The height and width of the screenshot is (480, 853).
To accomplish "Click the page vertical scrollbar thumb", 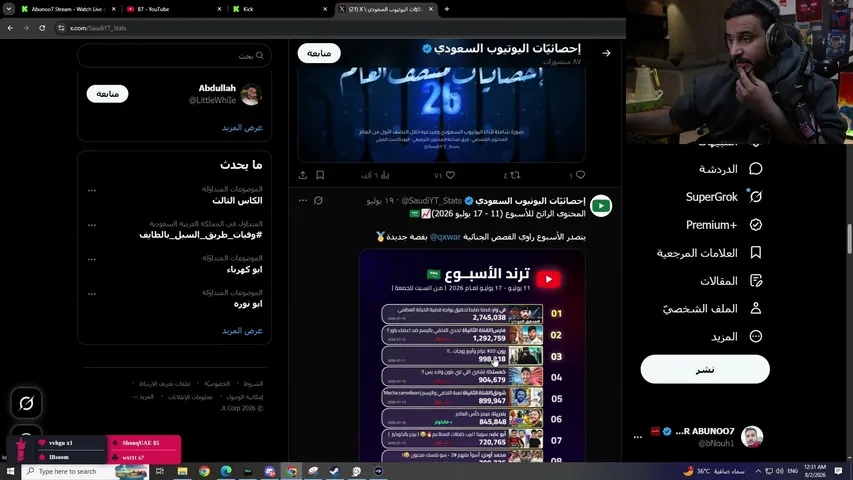I will (x=849, y=238).
